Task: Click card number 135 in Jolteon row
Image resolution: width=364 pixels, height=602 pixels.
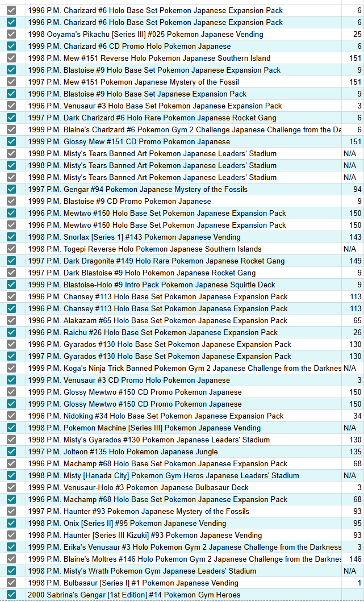Action: coord(355,451)
